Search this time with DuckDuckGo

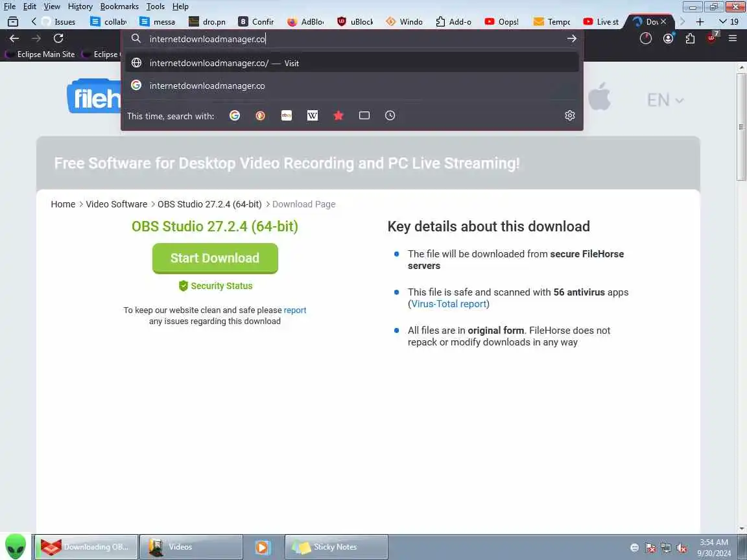pos(260,115)
